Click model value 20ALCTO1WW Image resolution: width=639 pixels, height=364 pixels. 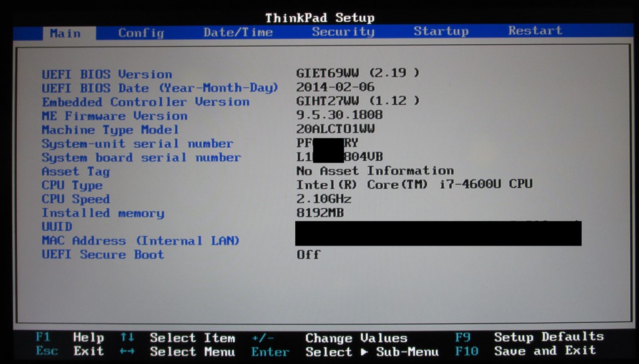tap(335, 129)
